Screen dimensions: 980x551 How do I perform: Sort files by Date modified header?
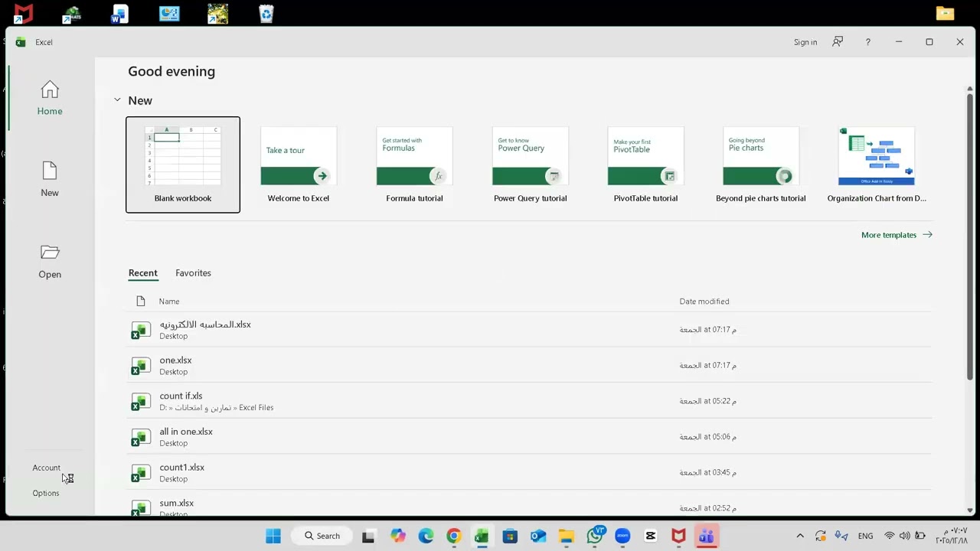704,302
